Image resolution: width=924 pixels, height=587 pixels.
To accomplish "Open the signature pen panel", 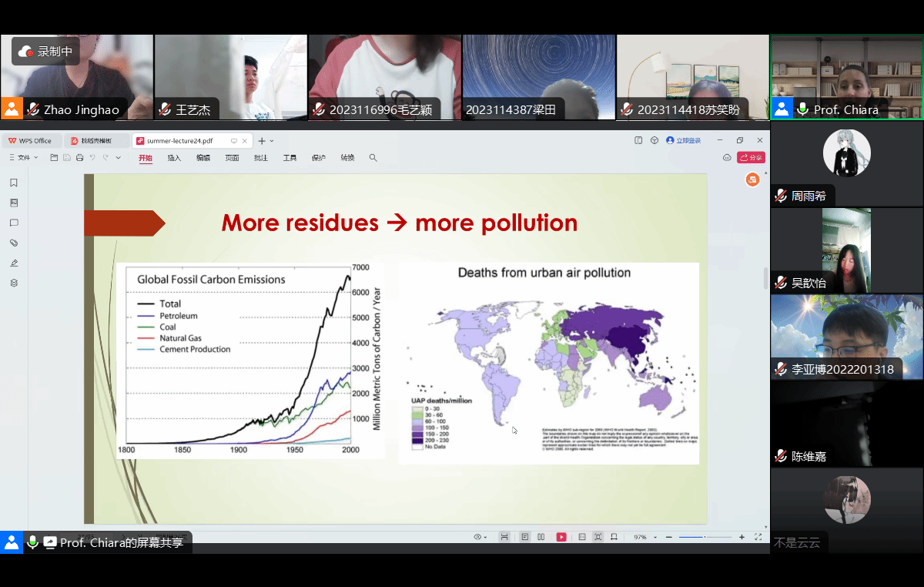I will 14,263.
